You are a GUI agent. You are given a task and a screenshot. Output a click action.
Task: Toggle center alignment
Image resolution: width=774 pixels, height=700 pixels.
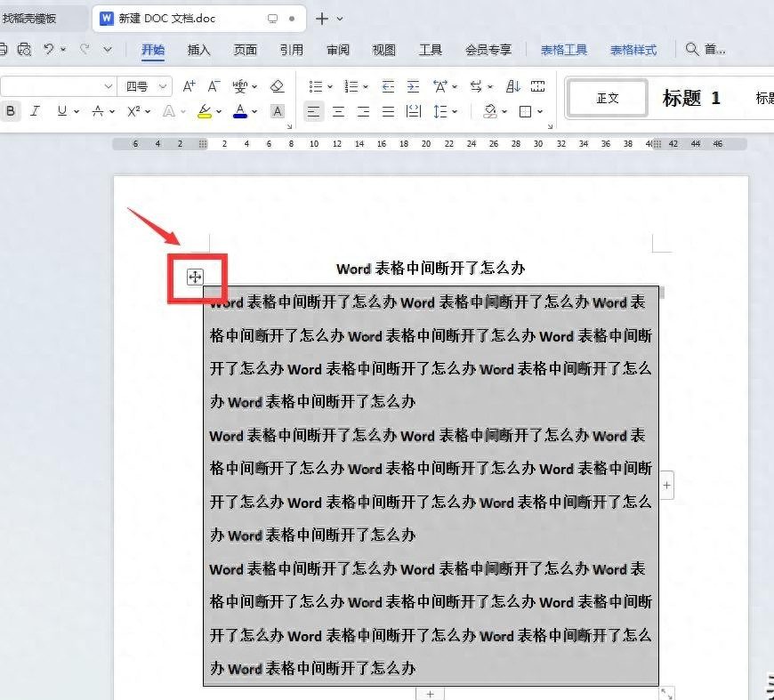coord(338,111)
